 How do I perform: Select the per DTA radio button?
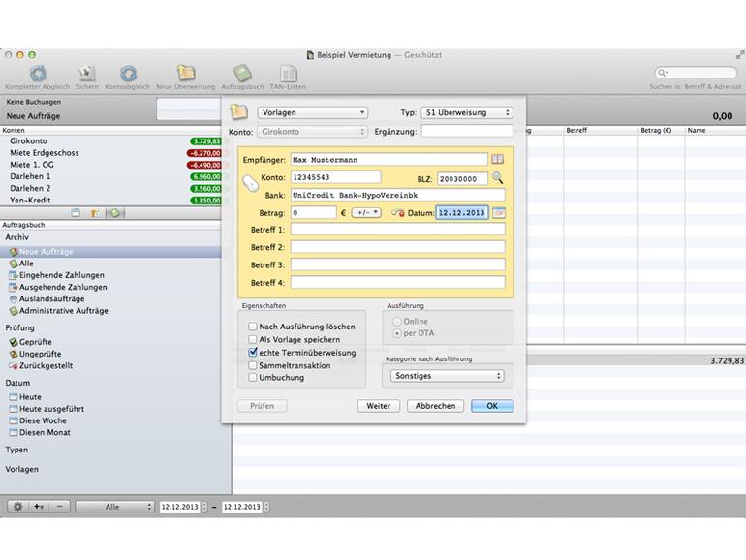(x=396, y=333)
